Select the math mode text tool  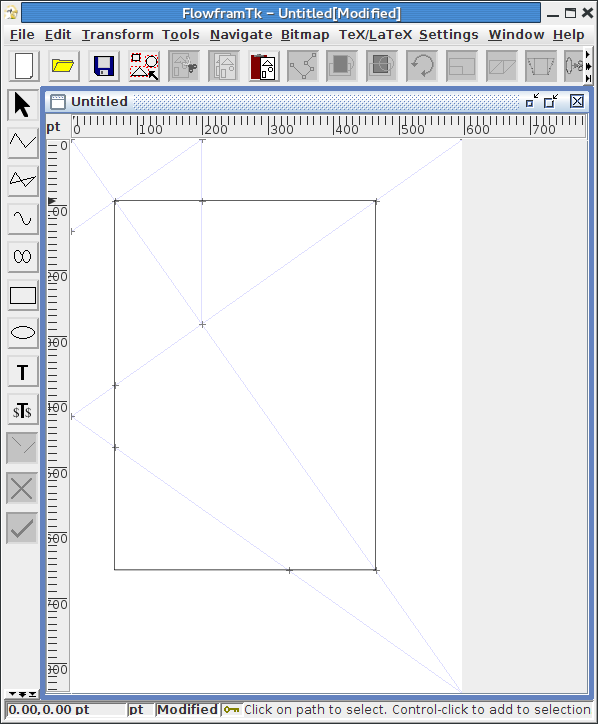tap(23, 410)
